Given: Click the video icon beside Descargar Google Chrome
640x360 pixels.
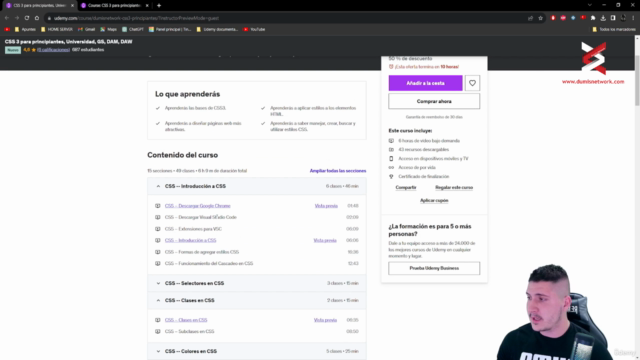Looking at the screenshot, I should [x=158, y=206].
